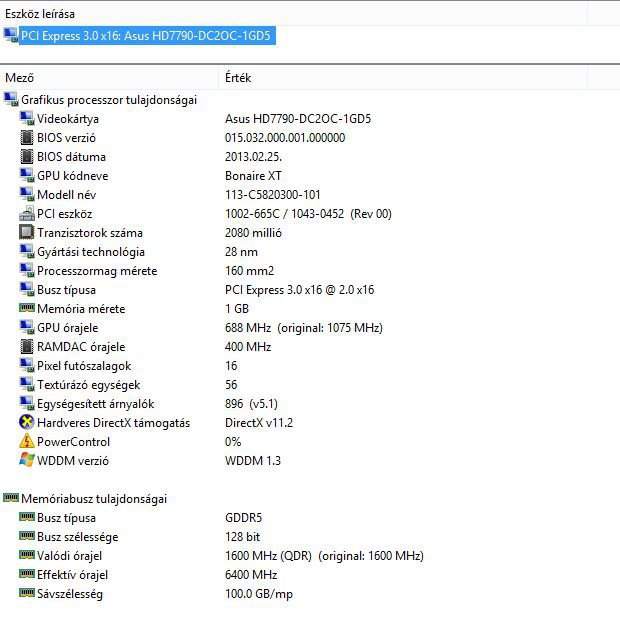Select the PowerControl 0% value

tap(233, 442)
